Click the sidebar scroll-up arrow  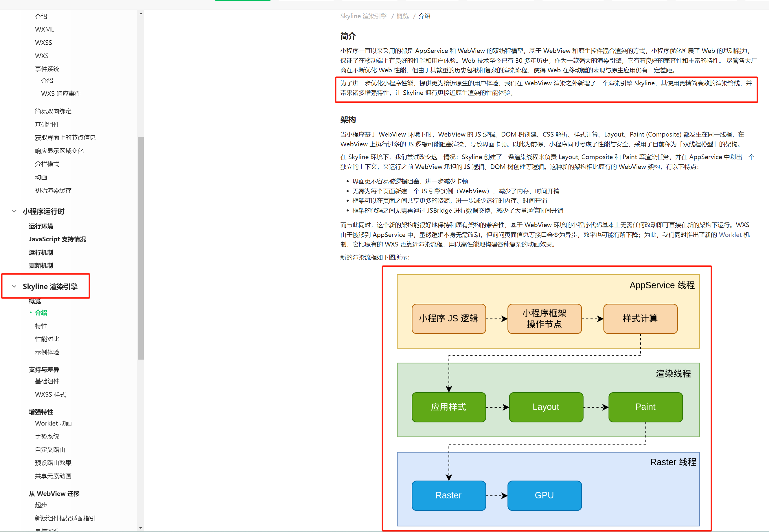(x=141, y=13)
